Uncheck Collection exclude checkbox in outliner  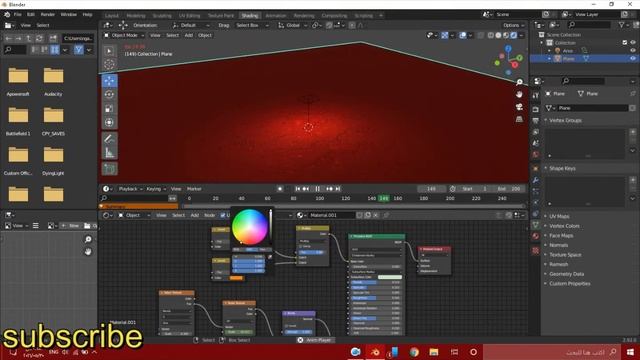click(x=624, y=42)
